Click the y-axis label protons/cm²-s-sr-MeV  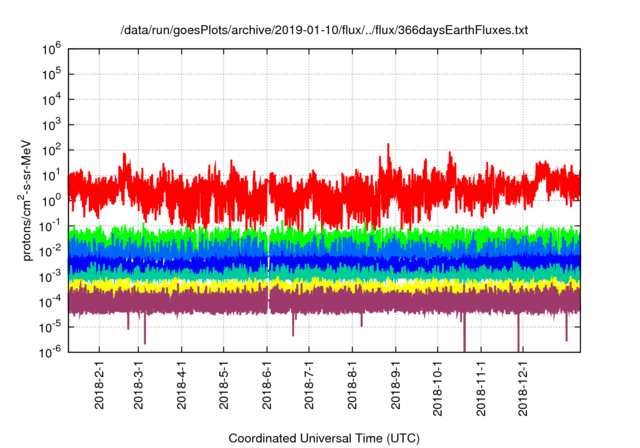(30, 199)
